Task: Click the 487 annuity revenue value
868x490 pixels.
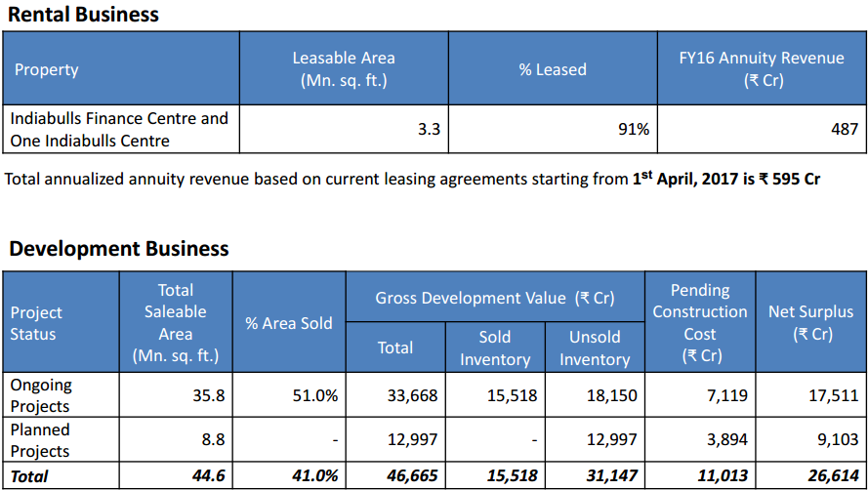Action: coord(845,130)
